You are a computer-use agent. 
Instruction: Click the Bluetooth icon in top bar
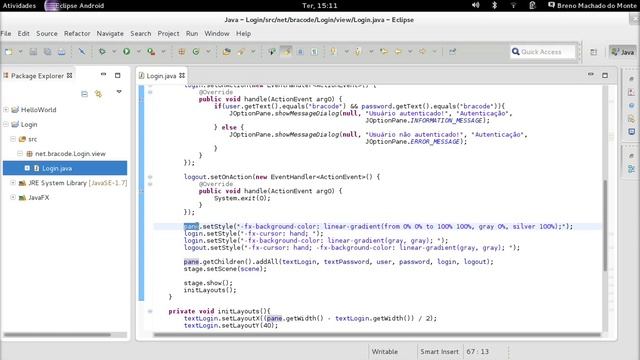coord(494,5)
